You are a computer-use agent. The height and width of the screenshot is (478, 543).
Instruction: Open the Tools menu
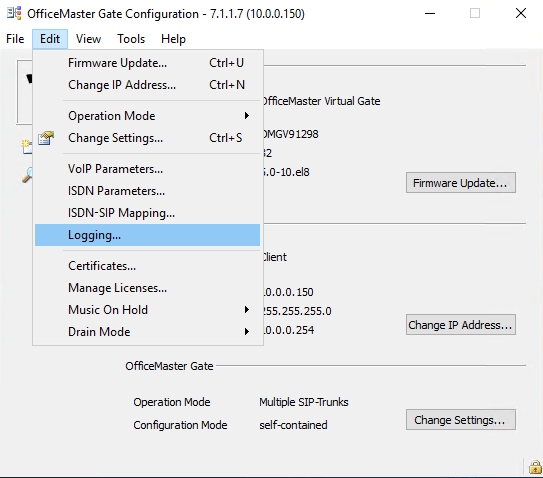coord(131,39)
